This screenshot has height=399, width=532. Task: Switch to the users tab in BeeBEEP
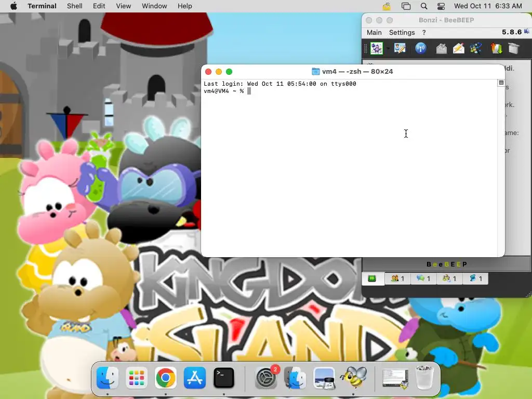(397, 278)
